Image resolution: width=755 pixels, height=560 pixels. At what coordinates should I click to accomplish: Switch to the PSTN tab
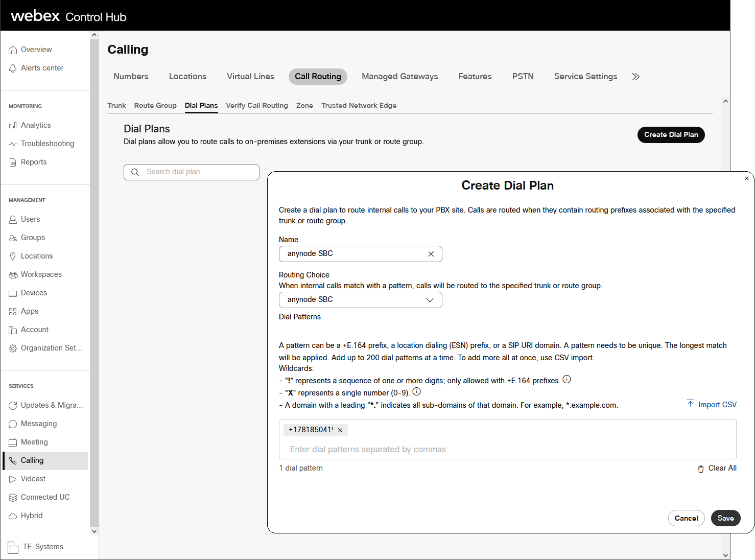[x=523, y=77]
